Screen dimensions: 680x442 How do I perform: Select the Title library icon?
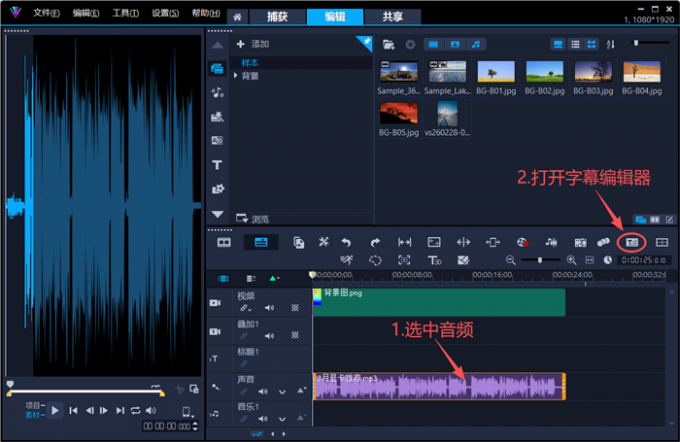click(x=217, y=165)
